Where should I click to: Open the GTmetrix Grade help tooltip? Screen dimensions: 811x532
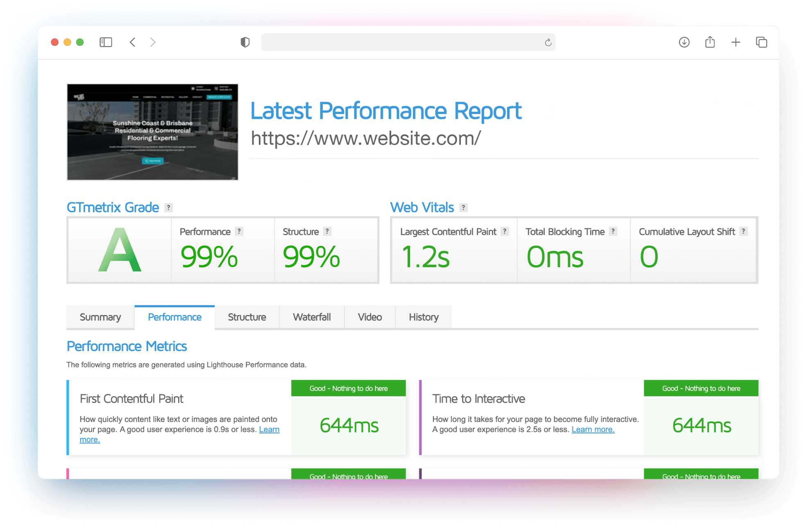point(168,208)
